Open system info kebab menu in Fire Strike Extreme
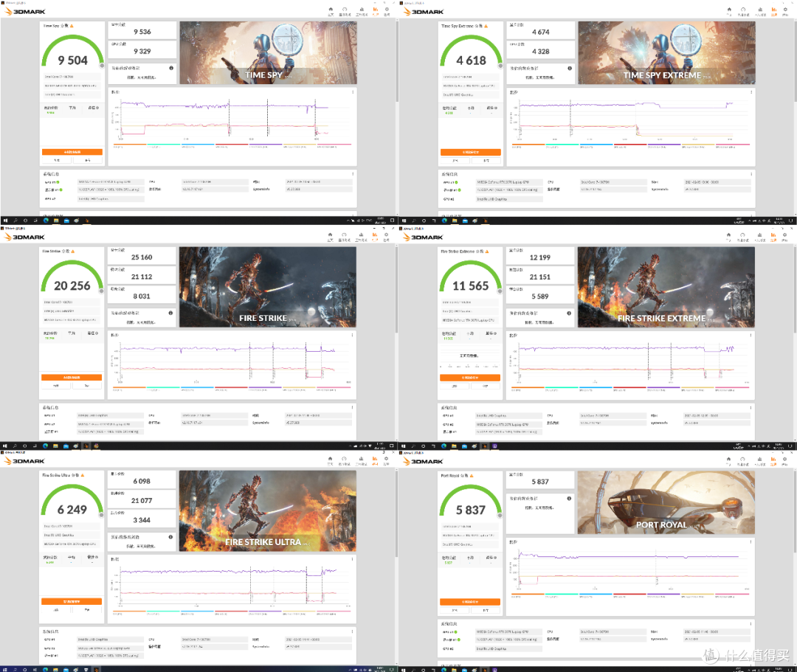The width and height of the screenshot is (797, 672). (x=751, y=407)
